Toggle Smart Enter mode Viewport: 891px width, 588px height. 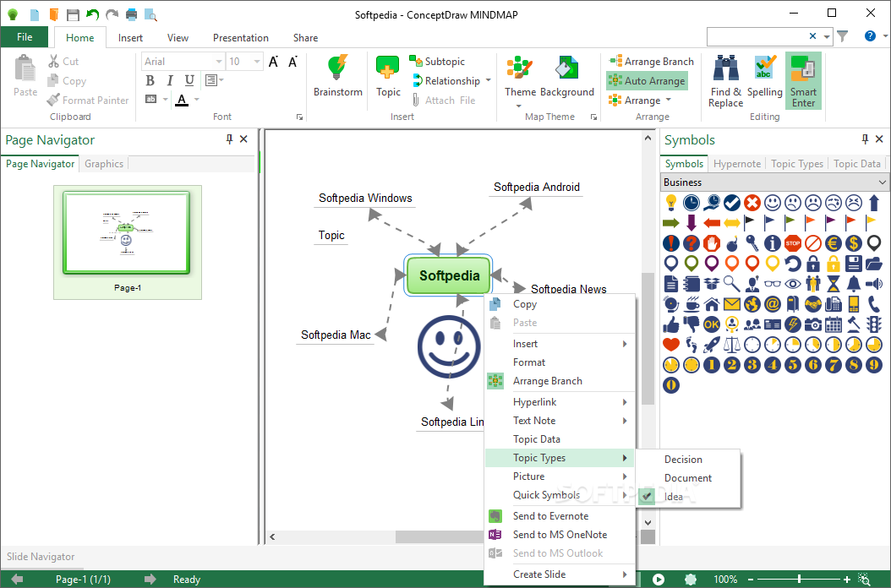point(803,80)
